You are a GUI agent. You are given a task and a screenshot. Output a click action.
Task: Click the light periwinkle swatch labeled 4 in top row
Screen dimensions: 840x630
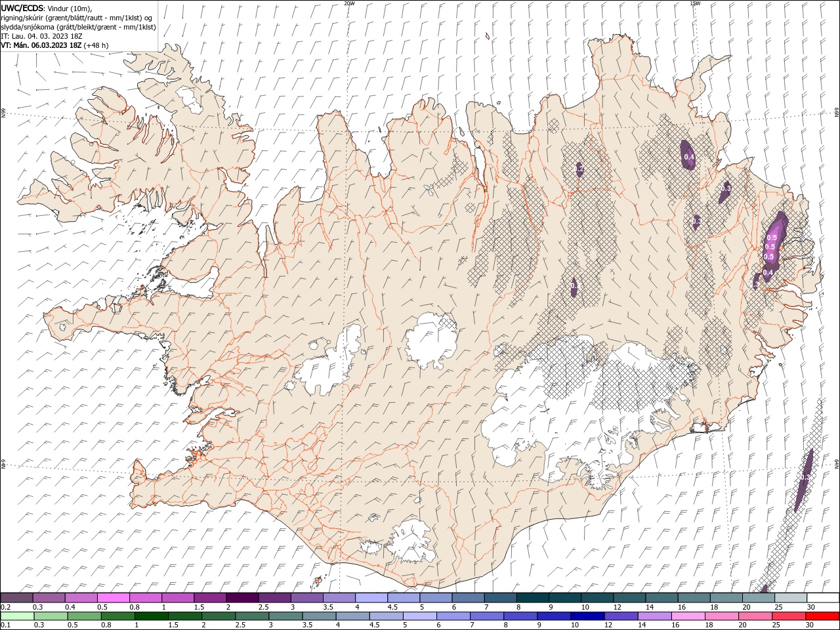click(371, 598)
